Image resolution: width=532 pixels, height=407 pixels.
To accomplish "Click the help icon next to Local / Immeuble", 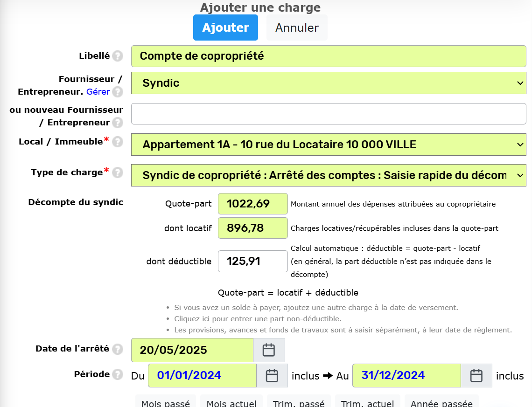I will (118, 142).
